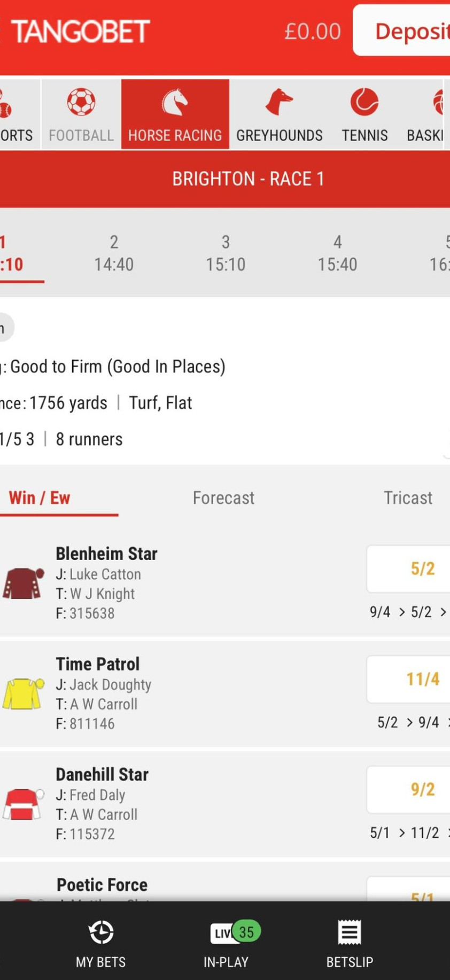
Task: Select the Win / Ew tab
Action: pyautogui.click(x=40, y=497)
